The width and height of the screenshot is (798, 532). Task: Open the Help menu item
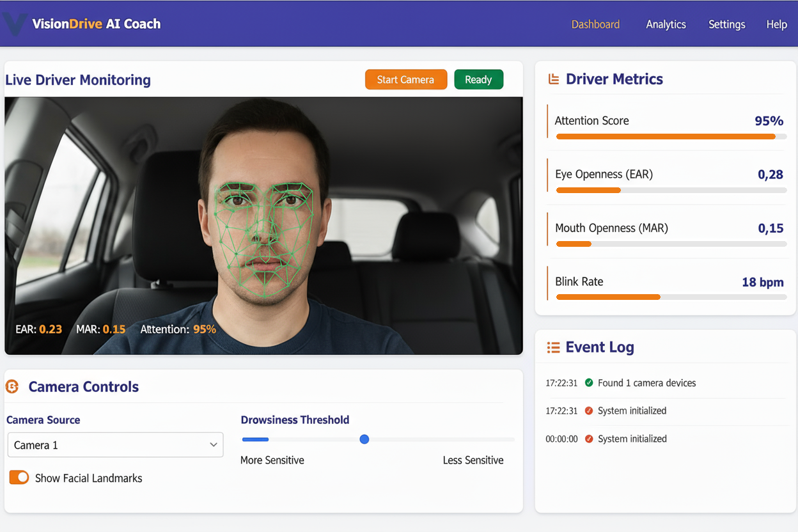tap(776, 24)
